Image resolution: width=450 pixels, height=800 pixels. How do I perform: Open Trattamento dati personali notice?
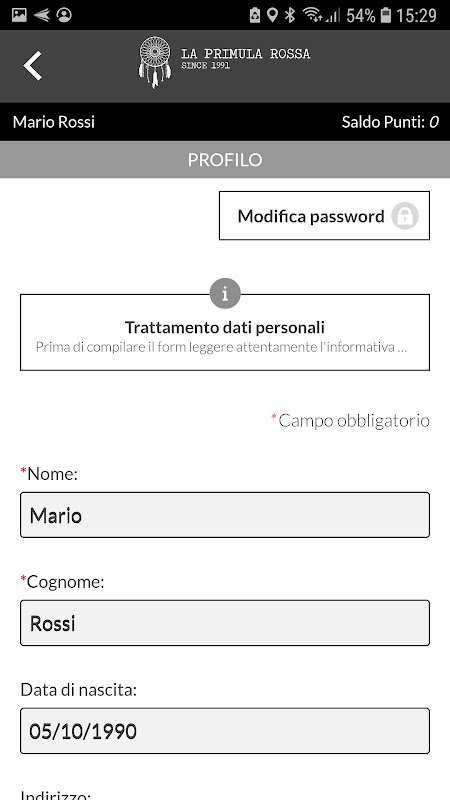pos(225,332)
